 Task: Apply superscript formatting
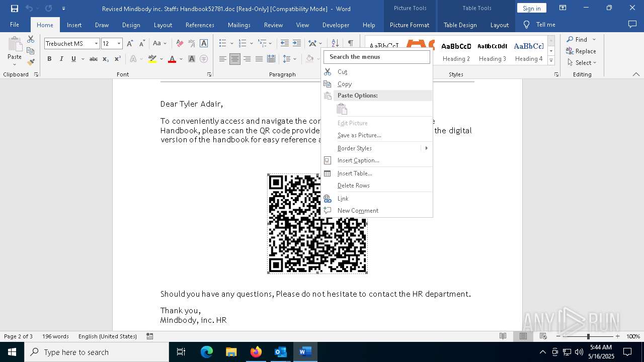point(118,59)
